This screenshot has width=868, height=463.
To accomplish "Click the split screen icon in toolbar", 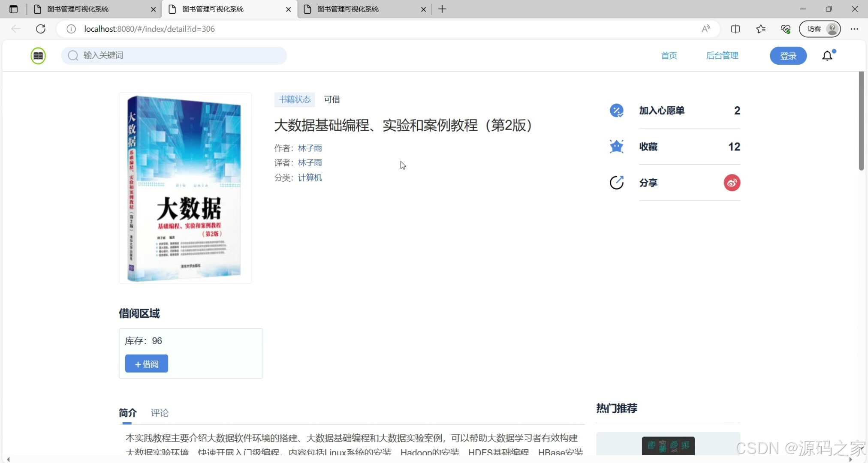I will [x=735, y=29].
